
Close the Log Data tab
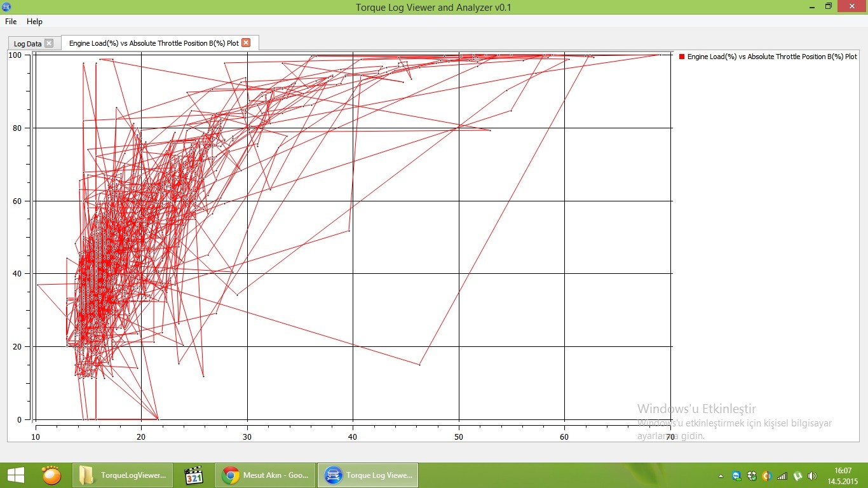49,43
